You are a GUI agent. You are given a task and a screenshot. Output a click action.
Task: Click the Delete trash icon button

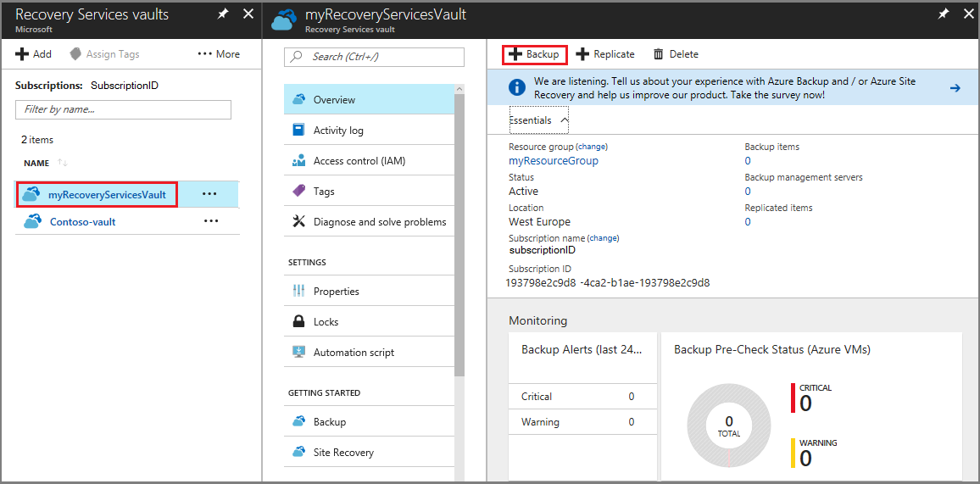[x=658, y=54]
